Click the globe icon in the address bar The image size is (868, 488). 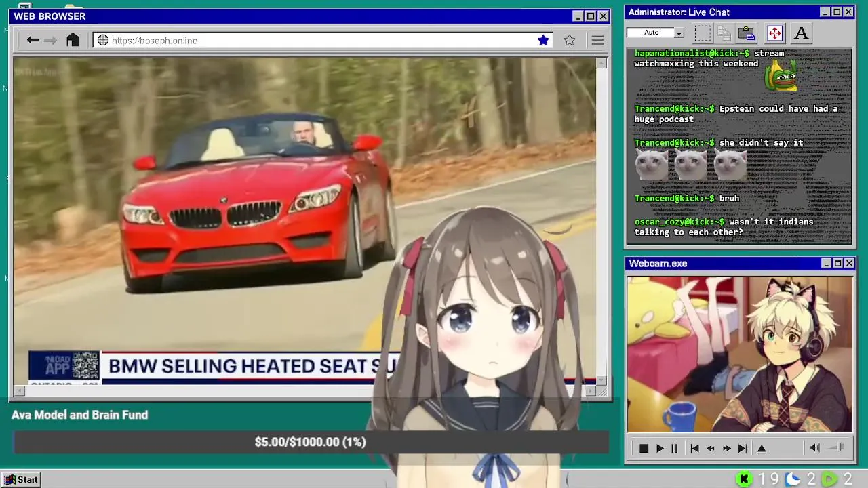[103, 40]
